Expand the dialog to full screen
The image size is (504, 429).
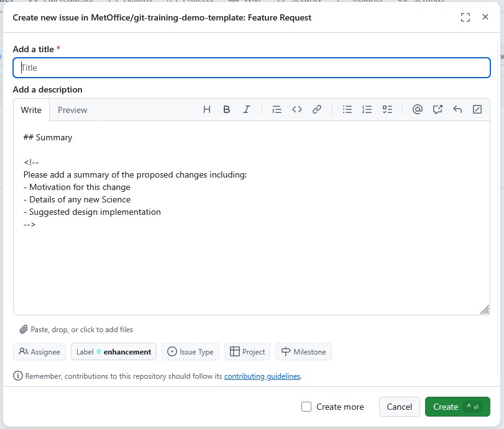click(465, 17)
